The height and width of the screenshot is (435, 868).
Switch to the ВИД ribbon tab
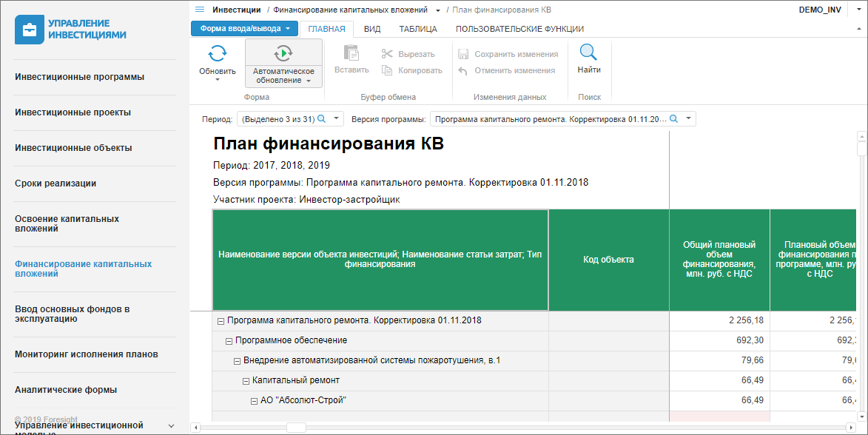[x=372, y=29]
